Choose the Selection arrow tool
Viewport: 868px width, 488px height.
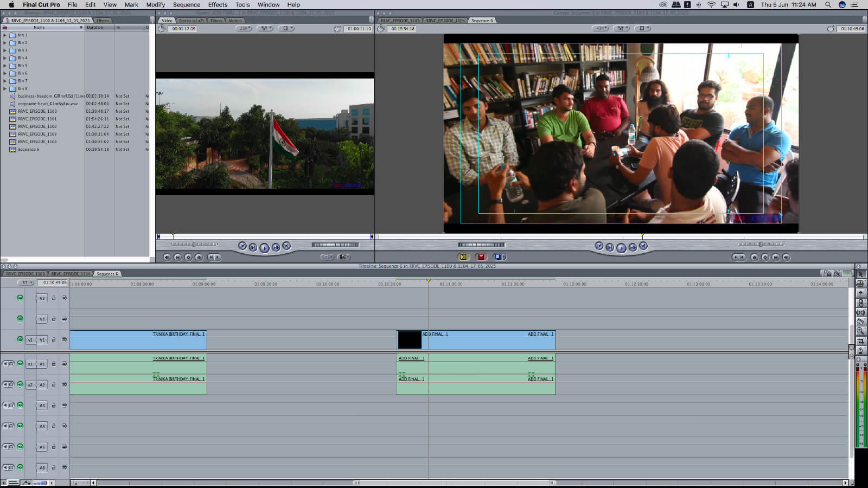click(861, 274)
